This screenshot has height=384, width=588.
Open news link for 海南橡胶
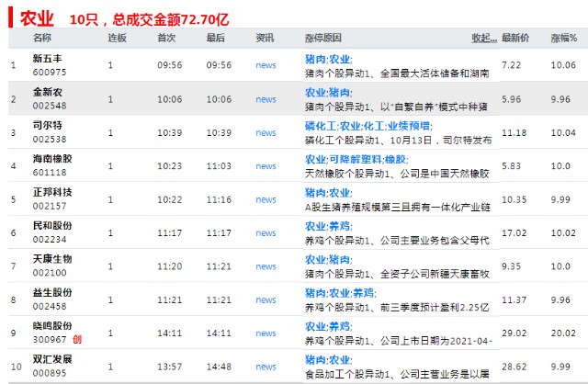click(266, 166)
